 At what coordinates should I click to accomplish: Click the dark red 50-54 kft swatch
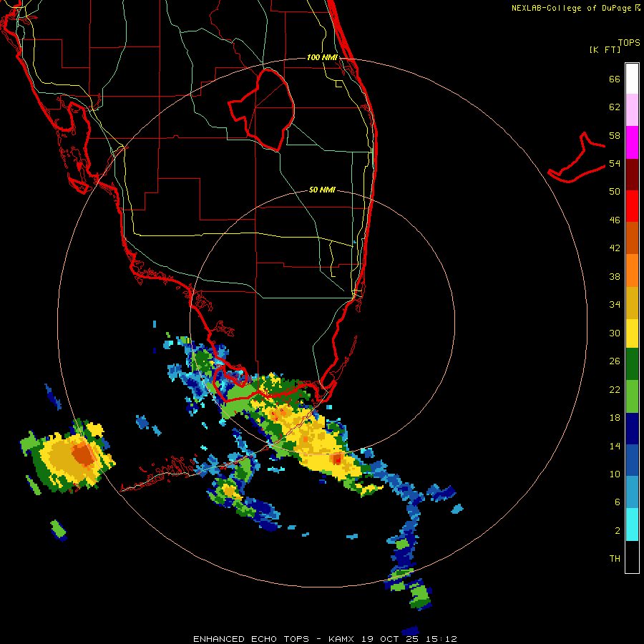tap(632, 174)
